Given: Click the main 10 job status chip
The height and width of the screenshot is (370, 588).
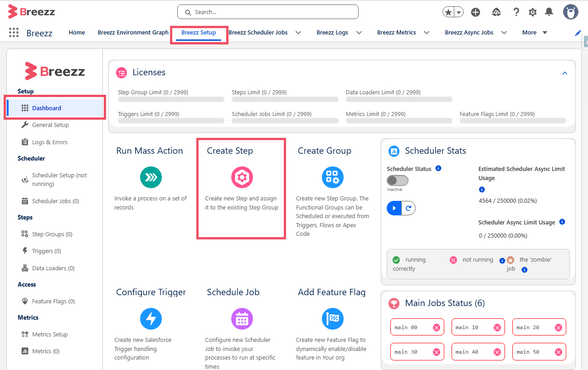Looking at the screenshot, I should 478,327.
